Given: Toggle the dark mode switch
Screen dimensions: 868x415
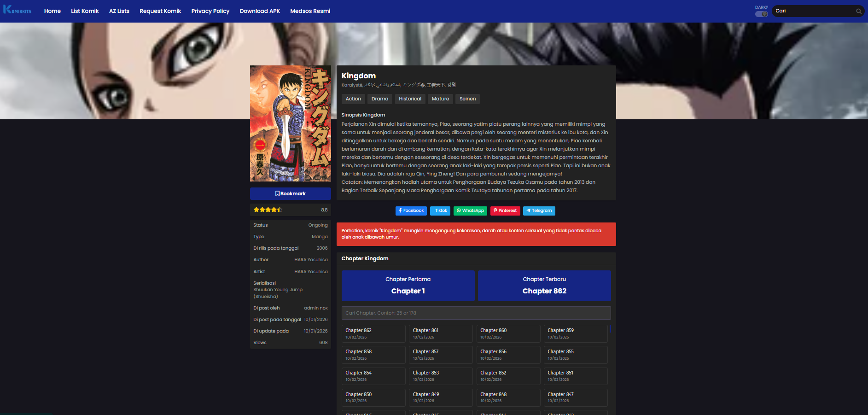Looking at the screenshot, I should [x=761, y=14].
